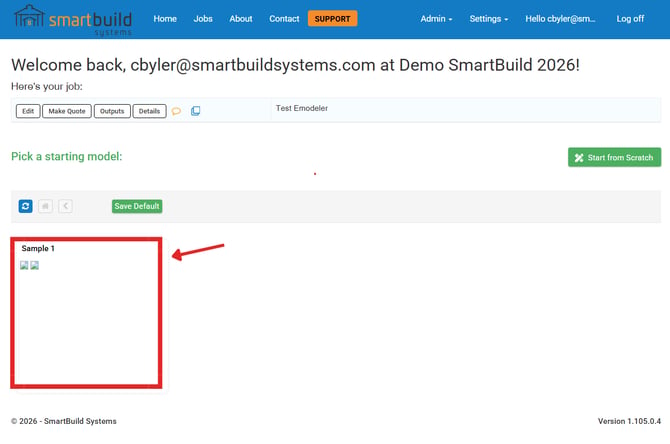Open the job comments speech bubble icon

tap(176, 111)
